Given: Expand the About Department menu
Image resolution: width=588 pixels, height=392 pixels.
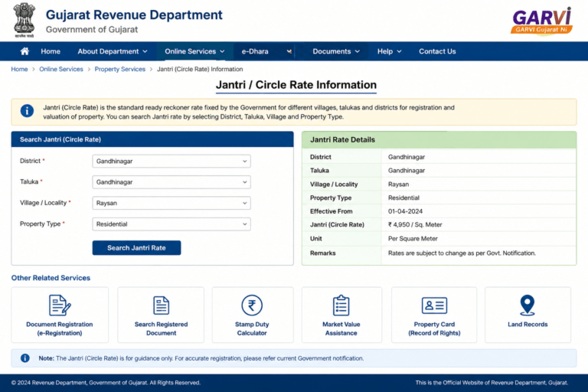Looking at the screenshot, I should pos(113,51).
